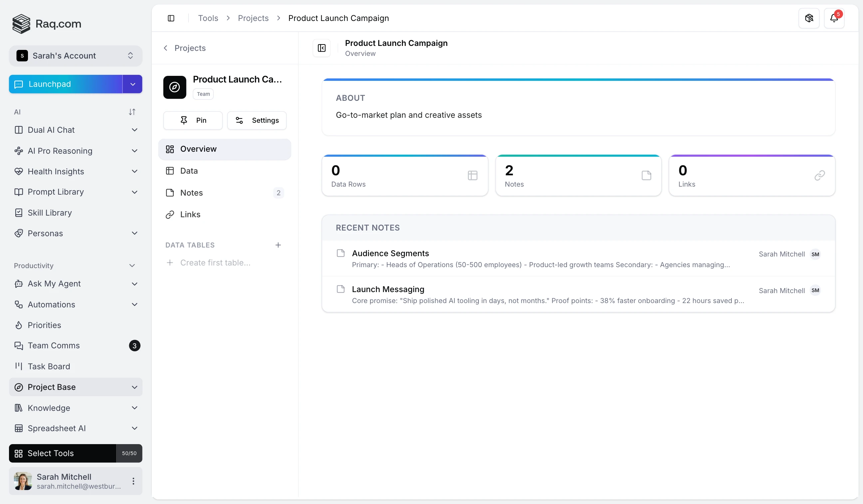Open the Audience Segments note

390,253
